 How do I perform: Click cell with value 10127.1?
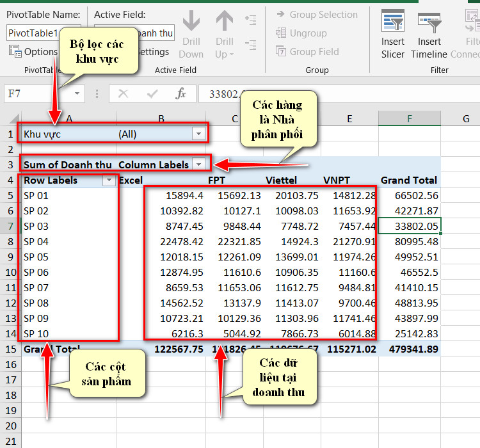click(234, 211)
